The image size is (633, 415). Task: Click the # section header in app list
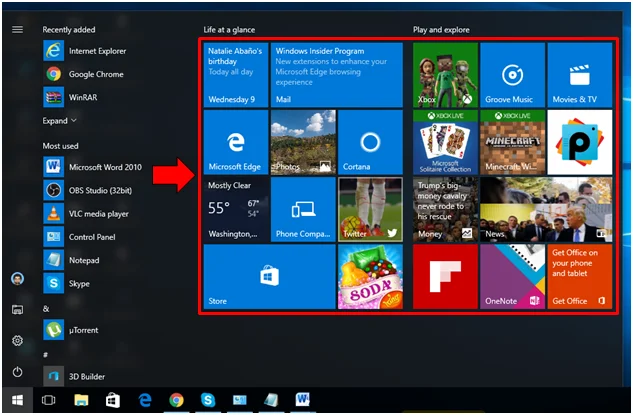point(46,354)
